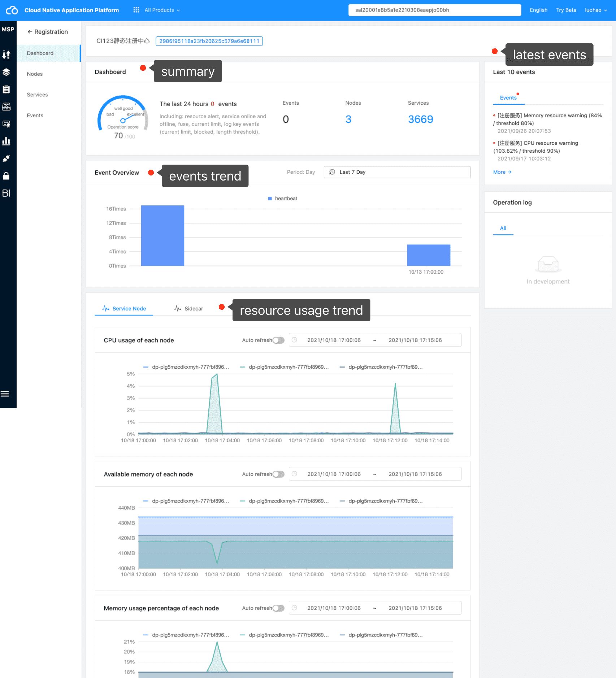Turn on Auto refresh for Memory usage percentage
The width and height of the screenshot is (616, 678).
(278, 608)
